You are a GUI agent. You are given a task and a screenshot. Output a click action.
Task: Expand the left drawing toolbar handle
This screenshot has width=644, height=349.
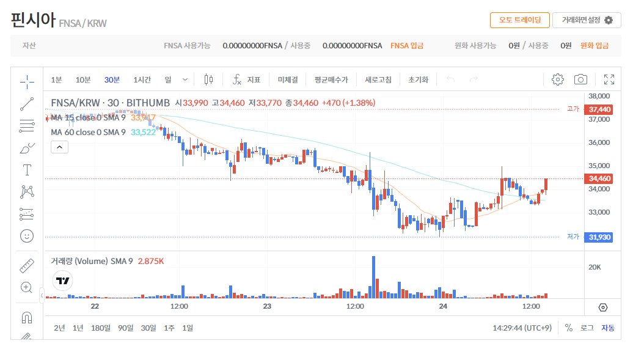click(42, 295)
